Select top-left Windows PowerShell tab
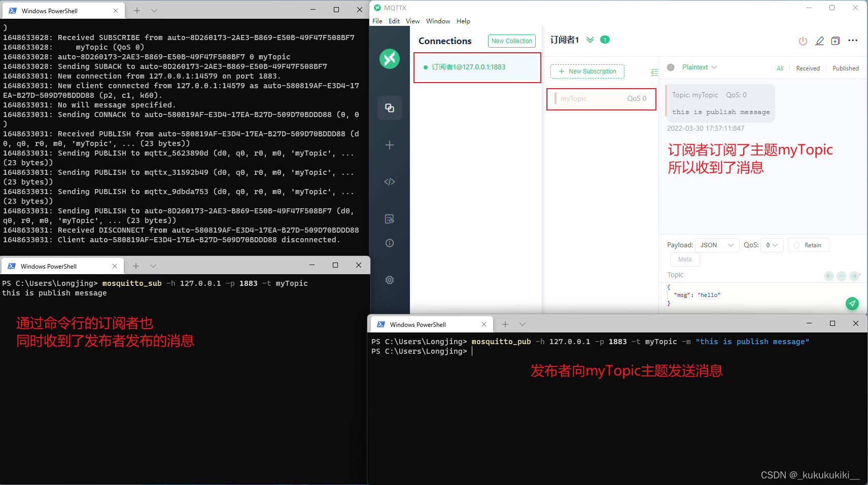The image size is (868, 485). (x=63, y=11)
